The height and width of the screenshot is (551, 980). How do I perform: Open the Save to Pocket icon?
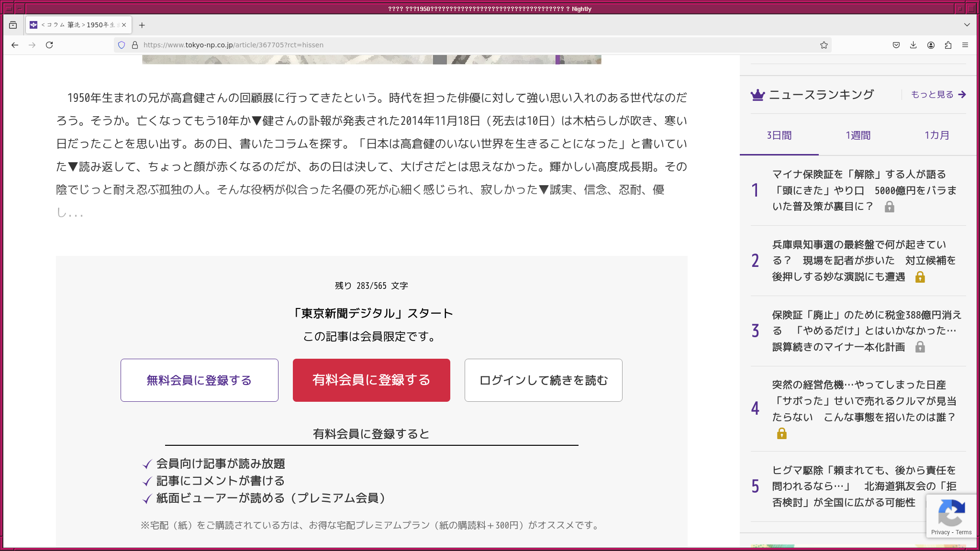(x=896, y=45)
